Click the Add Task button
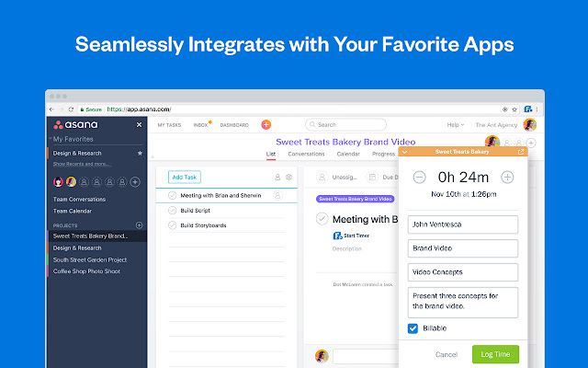 [x=185, y=177]
